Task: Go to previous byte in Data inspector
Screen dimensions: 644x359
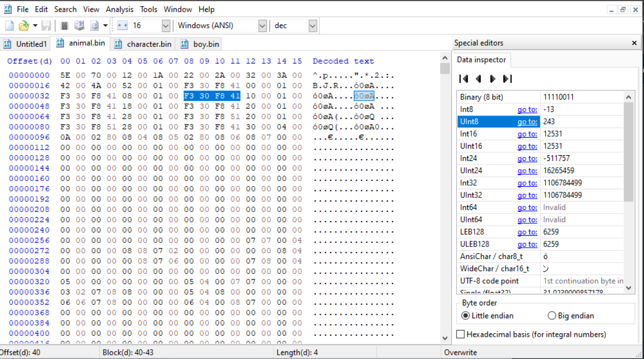Action: (x=478, y=78)
